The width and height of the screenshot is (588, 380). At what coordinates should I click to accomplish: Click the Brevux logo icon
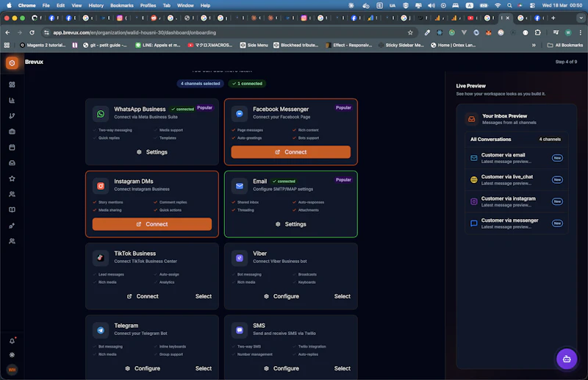pos(12,62)
